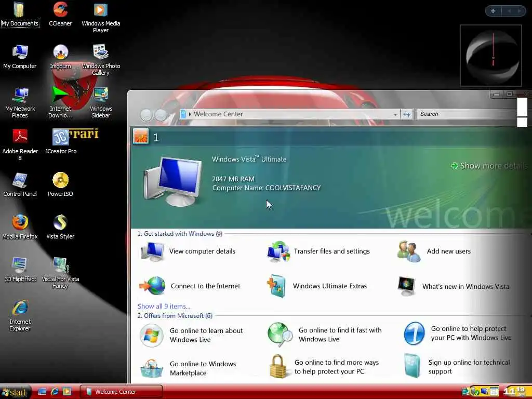
Task: Open Visual For Vista Fancy shortcut
Action: click(60, 273)
